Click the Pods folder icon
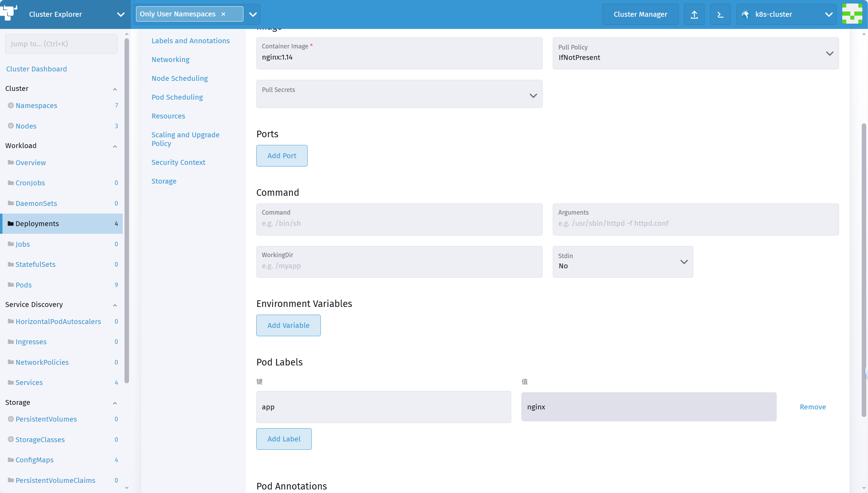The width and height of the screenshot is (868, 493). [x=11, y=285]
